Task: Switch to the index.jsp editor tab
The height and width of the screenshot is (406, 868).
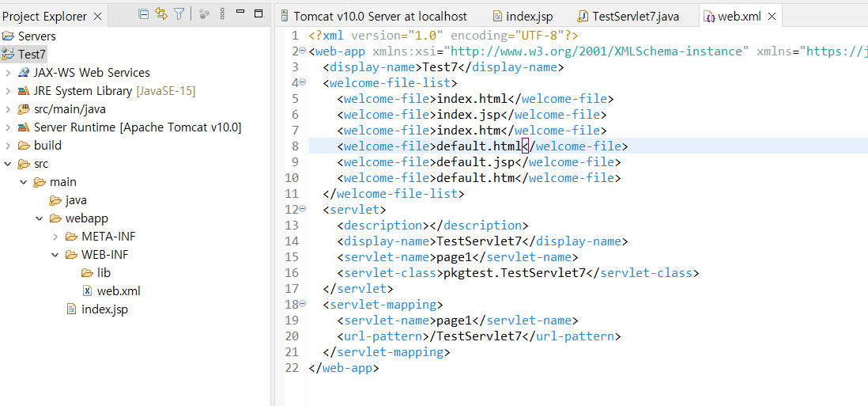Action: (x=523, y=17)
